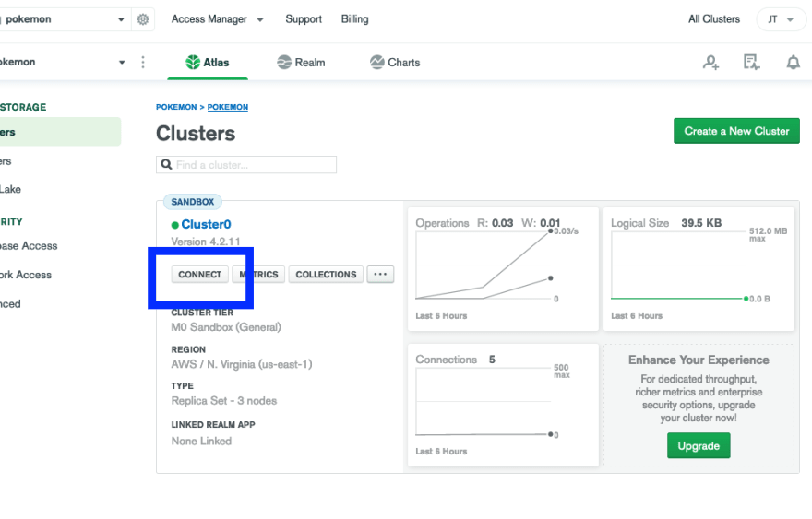Viewport: 812px width, 519px height.
Task: Click the underlined POKEMON project breadcrumb
Action: click(227, 107)
